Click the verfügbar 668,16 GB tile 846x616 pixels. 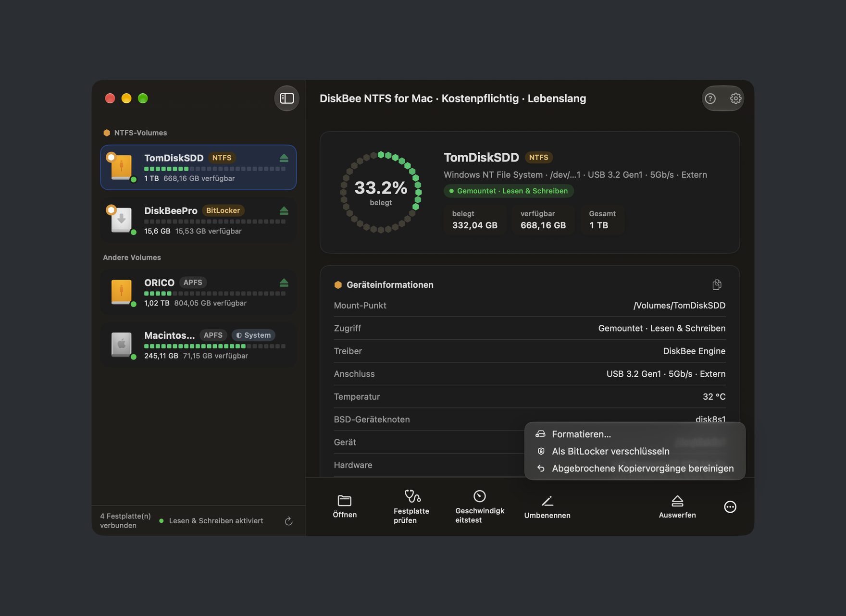point(543,220)
